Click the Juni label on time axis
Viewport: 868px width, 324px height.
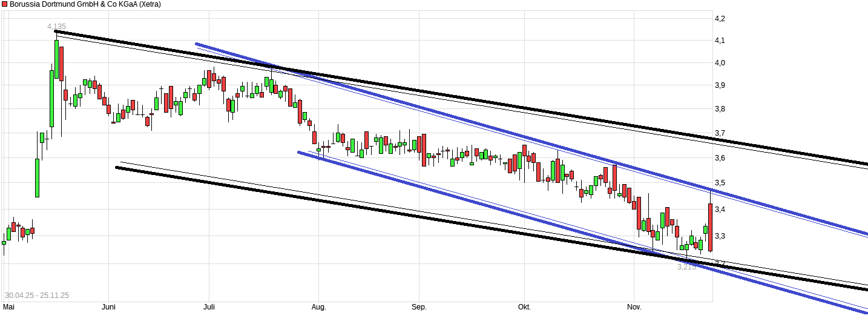point(108,308)
